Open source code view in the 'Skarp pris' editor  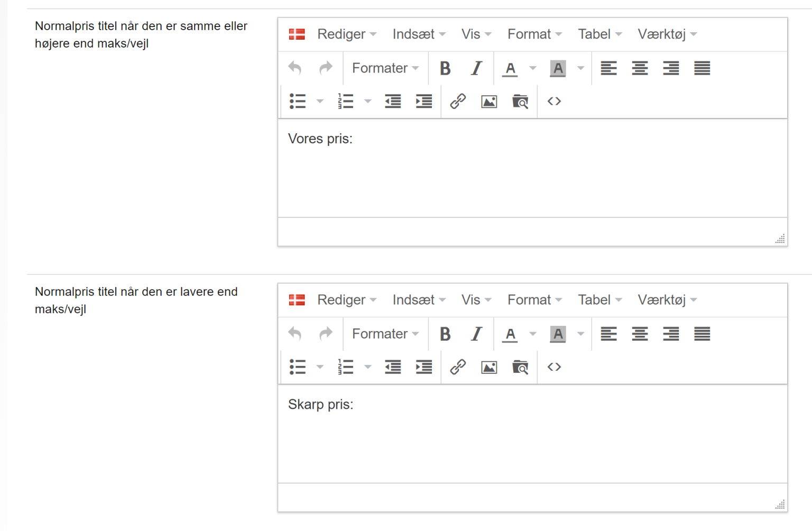click(x=554, y=367)
